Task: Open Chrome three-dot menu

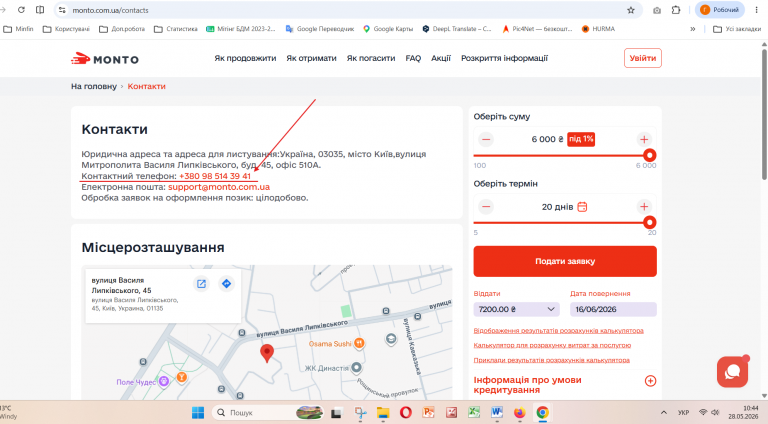Action: (756, 10)
